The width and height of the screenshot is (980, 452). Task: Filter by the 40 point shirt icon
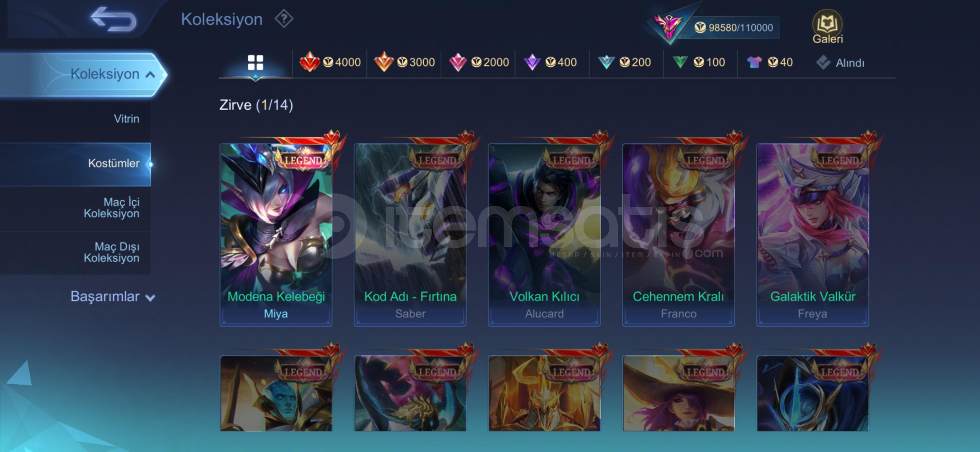(769, 62)
